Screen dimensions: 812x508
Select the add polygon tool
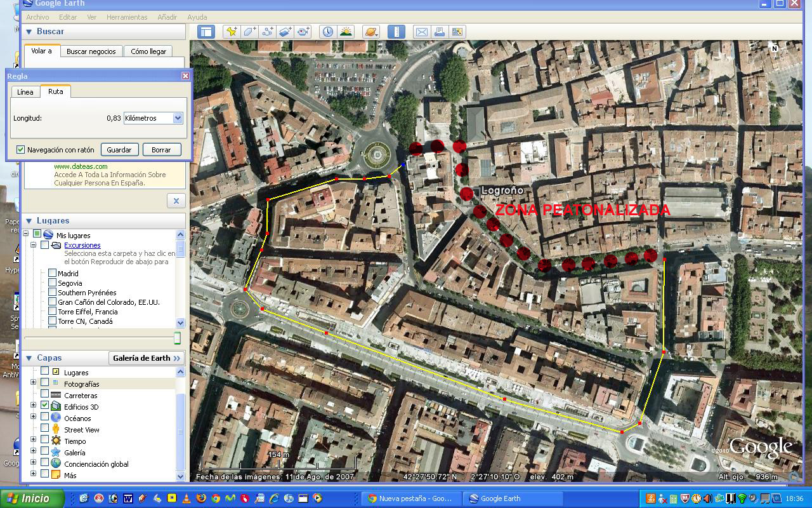click(249, 32)
